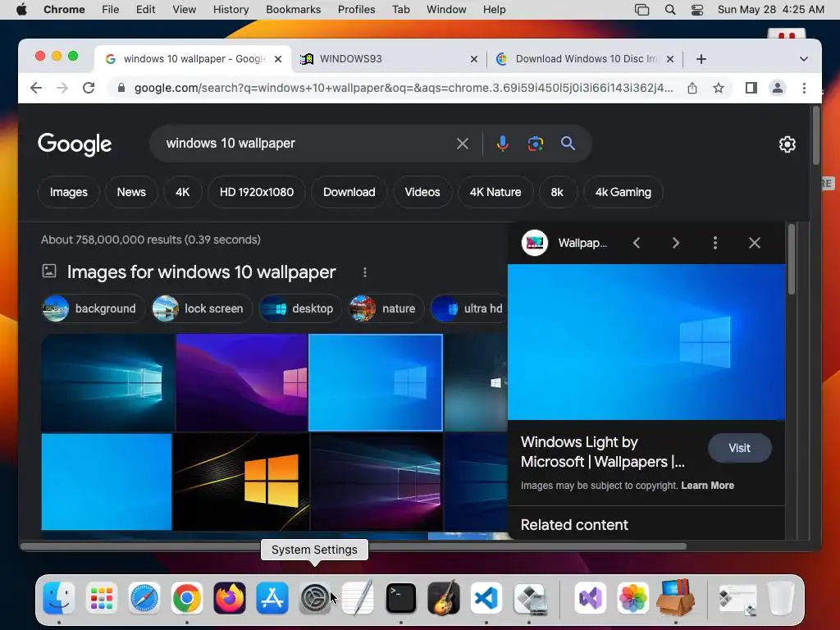840x630 pixels.
Task: Close the windows 10 wallpaper Google tab
Action: coord(278,59)
